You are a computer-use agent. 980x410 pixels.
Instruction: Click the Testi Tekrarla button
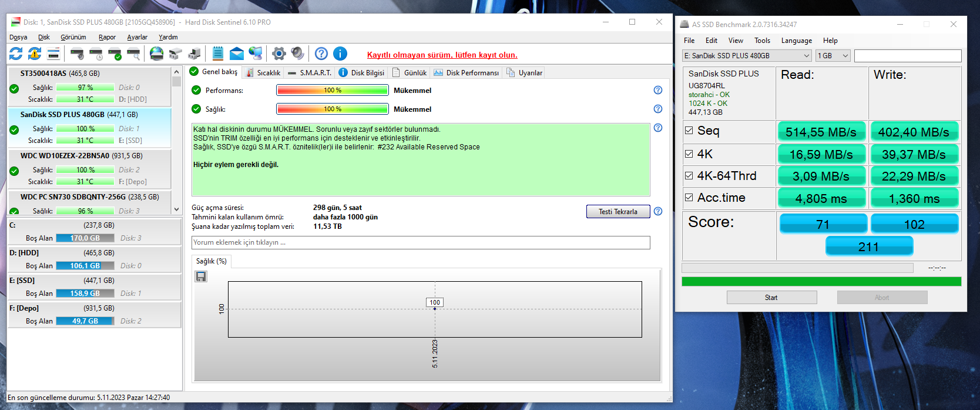coord(618,212)
